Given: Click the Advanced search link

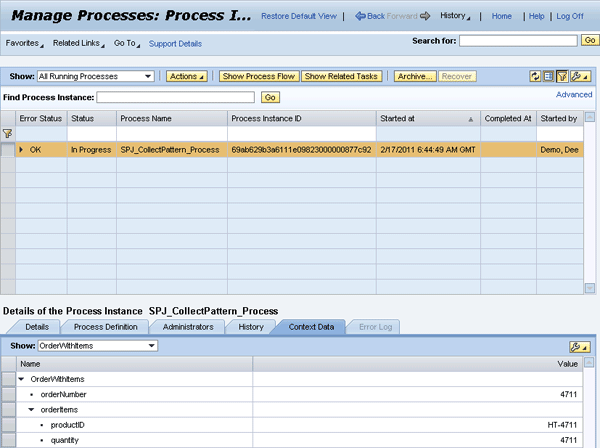Looking at the screenshot, I should coord(574,95).
